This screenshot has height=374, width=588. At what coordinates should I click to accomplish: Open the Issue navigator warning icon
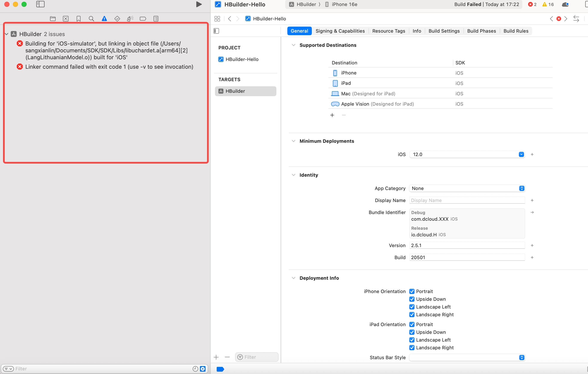[x=104, y=18]
